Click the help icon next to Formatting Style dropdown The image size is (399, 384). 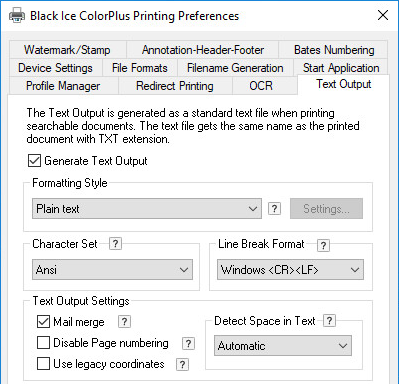click(x=274, y=209)
